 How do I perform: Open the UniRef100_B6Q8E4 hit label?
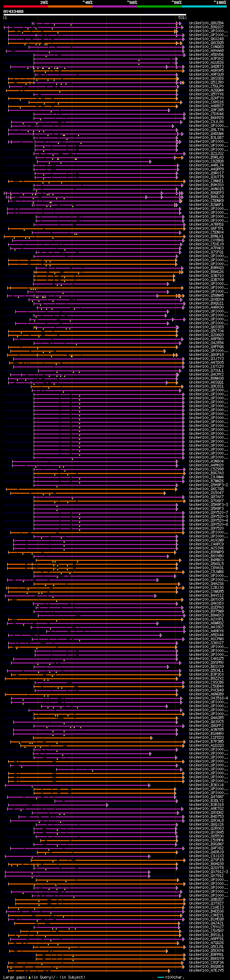206,967
